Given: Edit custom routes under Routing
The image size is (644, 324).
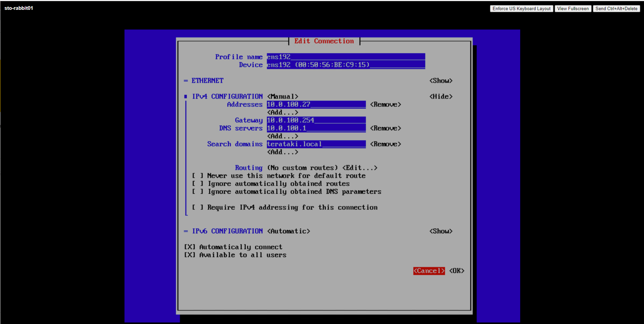Looking at the screenshot, I should [x=360, y=168].
